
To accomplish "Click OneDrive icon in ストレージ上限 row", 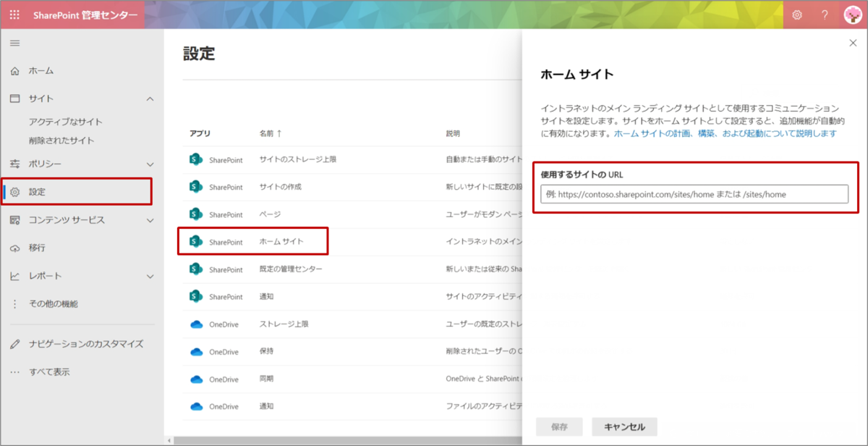I will point(196,324).
